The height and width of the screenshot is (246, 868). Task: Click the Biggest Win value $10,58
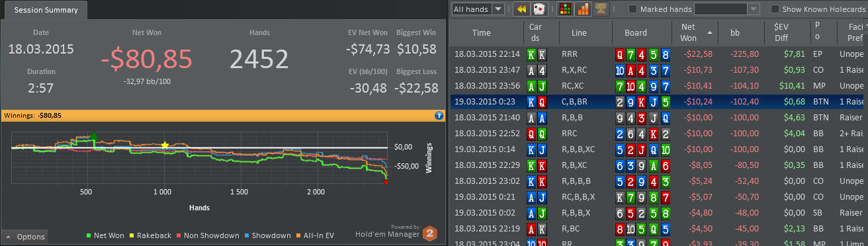pos(416,49)
